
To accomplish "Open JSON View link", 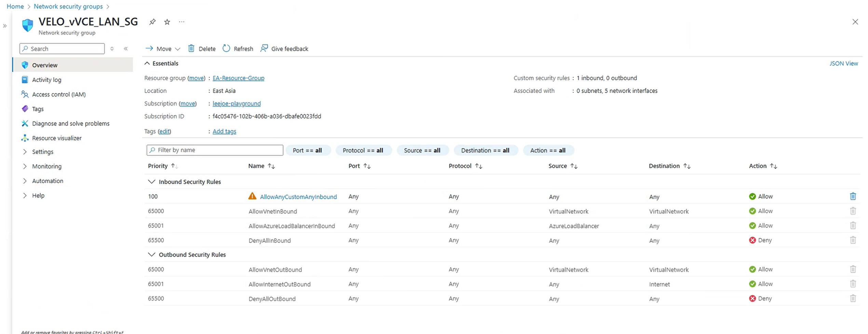I will coord(843,64).
